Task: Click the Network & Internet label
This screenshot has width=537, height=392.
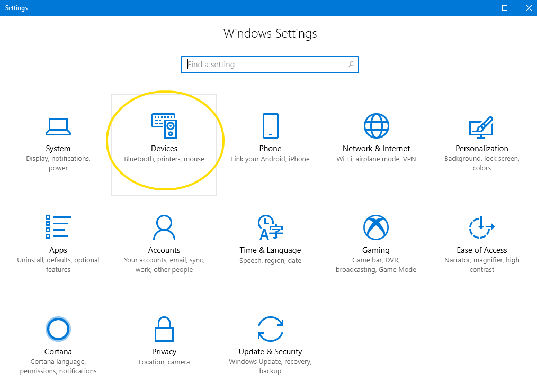Action: click(376, 149)
